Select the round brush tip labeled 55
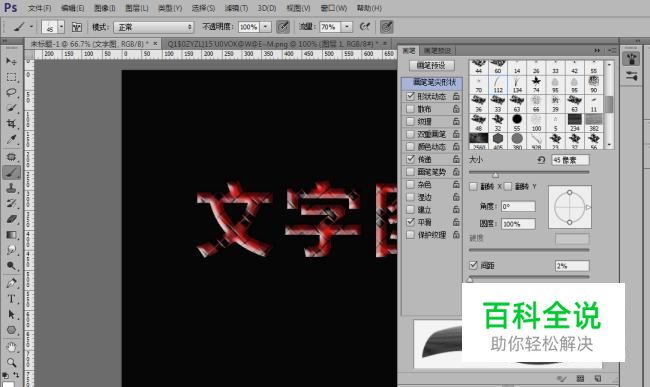650x387 pixels. point(517,123)
